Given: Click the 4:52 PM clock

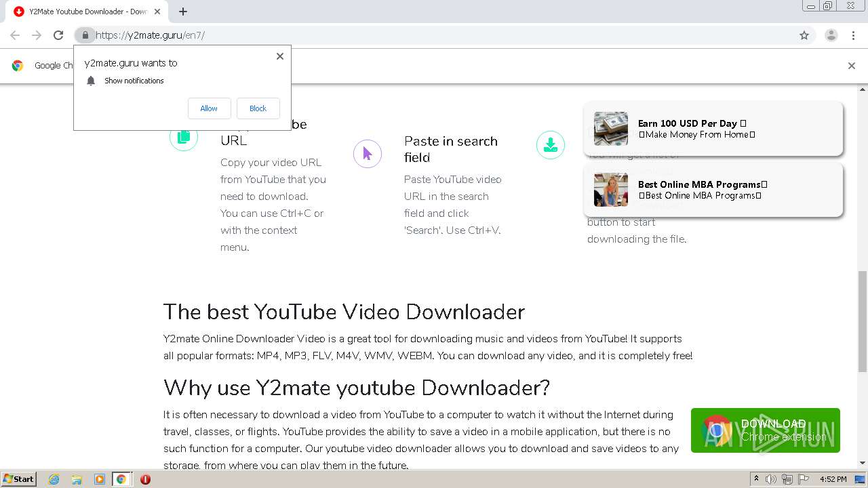Looking at the screenshot, I should click(x=833, y=479).
